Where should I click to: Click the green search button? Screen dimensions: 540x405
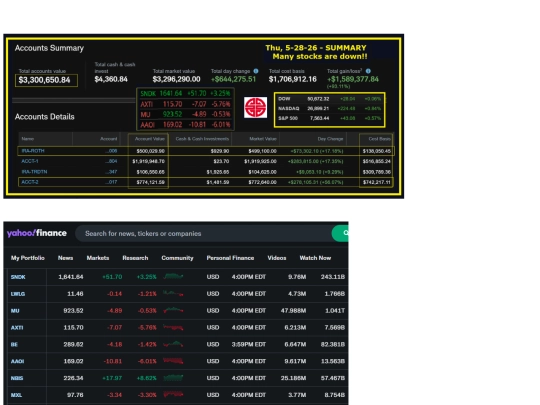point(341,233)
